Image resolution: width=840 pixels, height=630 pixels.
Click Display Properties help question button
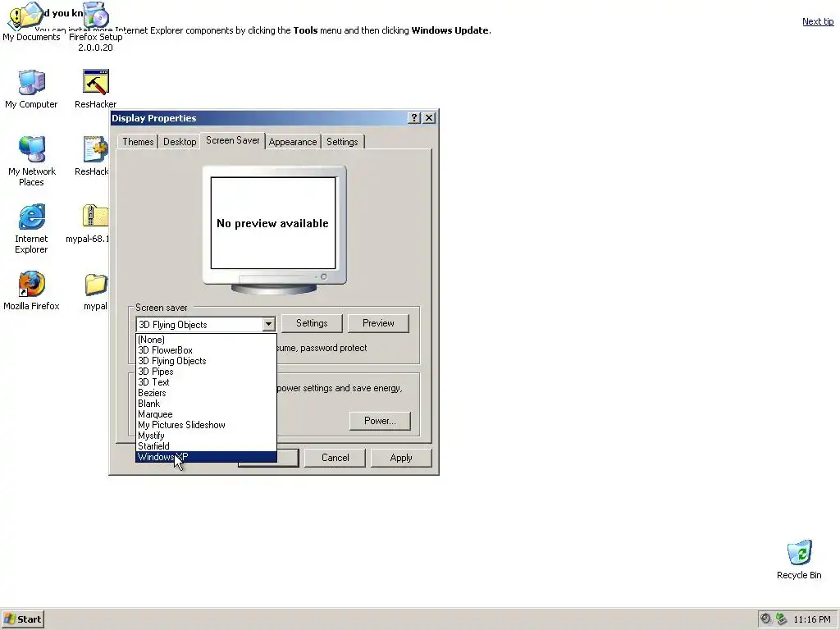pos(413,118)
